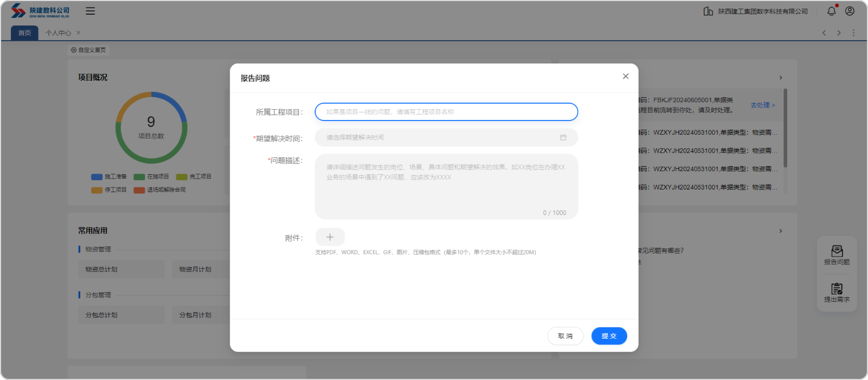Click the 取消 button
The width and height of the screenshot is (868, 380).
click(565, 336)
